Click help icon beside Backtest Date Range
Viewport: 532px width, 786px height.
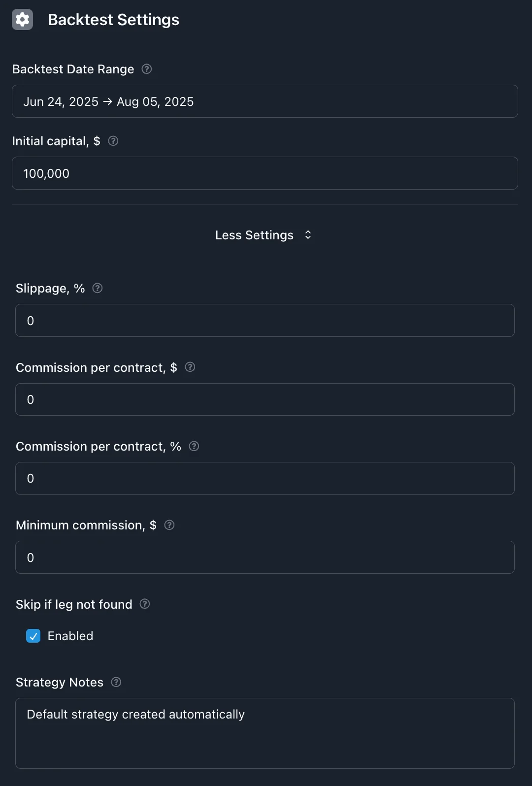pyautogui.click(x=147, y=69)
